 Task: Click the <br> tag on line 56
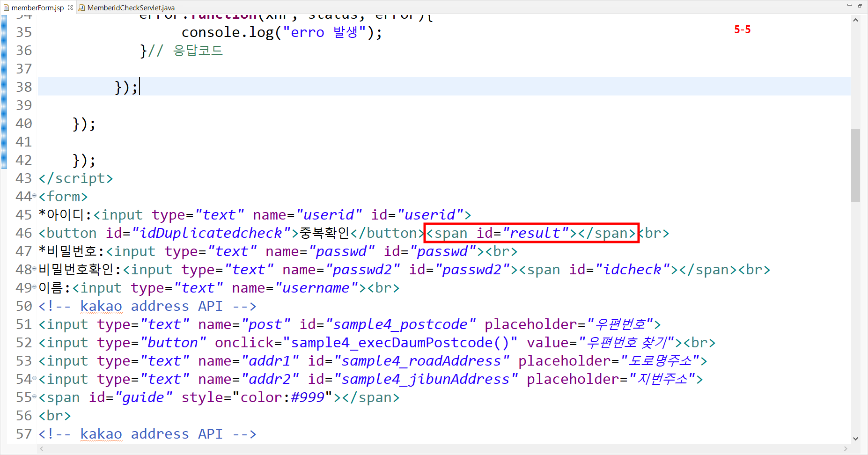coord(55,416)
